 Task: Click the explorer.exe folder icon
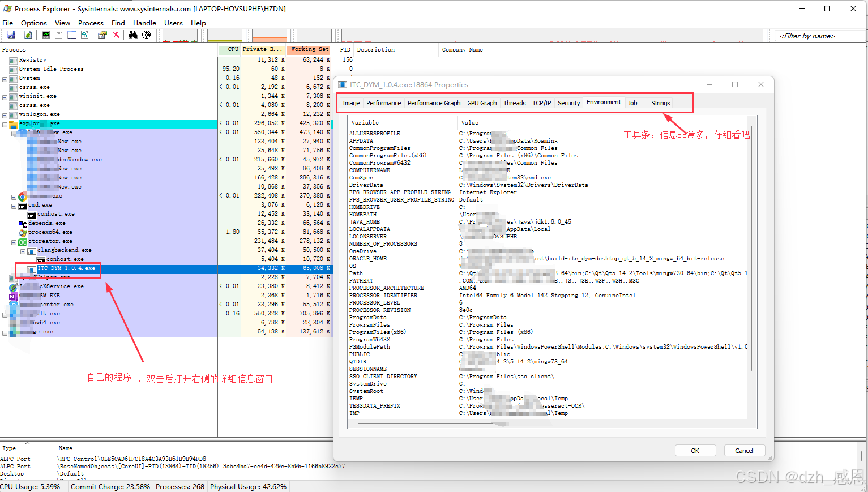pos(13,124)
